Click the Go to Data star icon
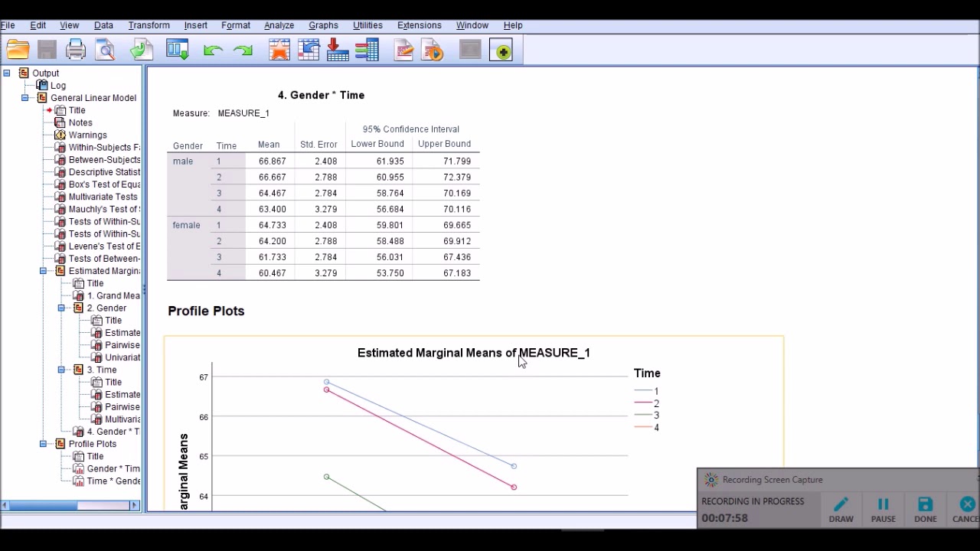Screen dimensions: 980x551 click(279, 51)
